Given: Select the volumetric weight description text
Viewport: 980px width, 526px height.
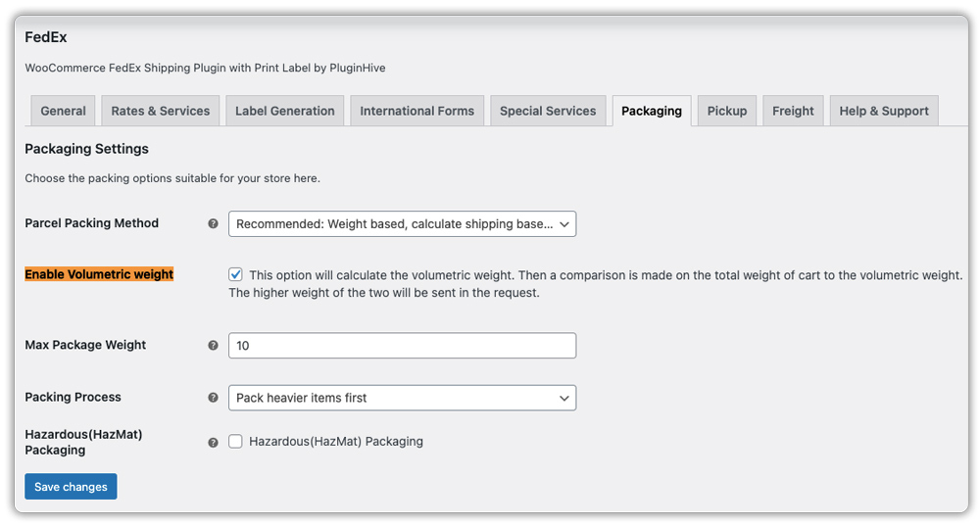Looking at the screenshot, I should (x=596, y=284).
